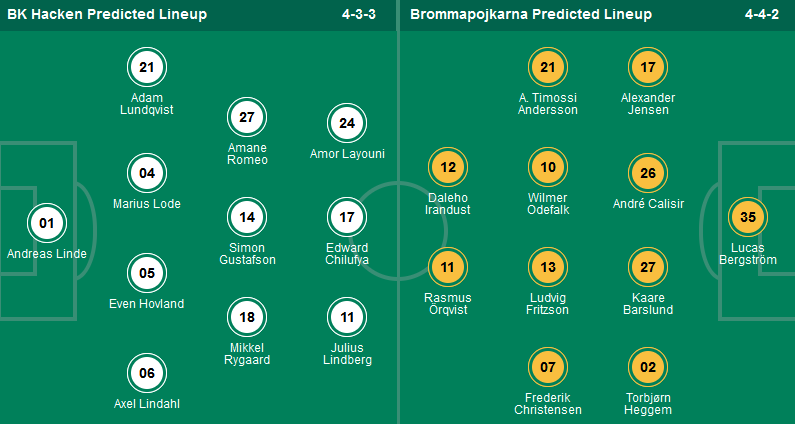Click Frederik Christensen's number 07 badge
Screen dimensions: 795x424
click(x=548, y=367)
